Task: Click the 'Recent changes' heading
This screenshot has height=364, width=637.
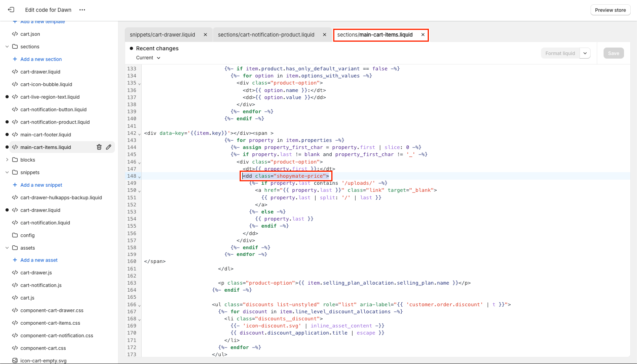Action: pyautogui.click(x=157, y=48)
